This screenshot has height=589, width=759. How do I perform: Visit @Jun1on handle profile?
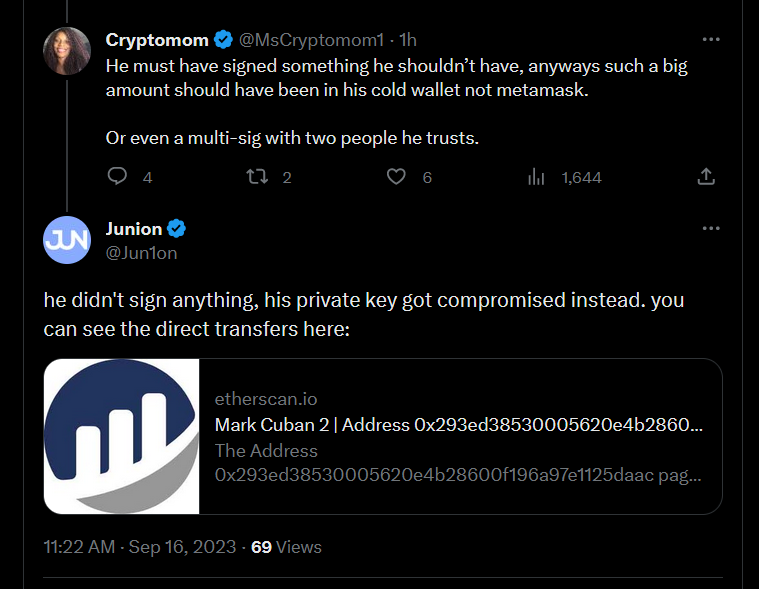coord(141,253)
